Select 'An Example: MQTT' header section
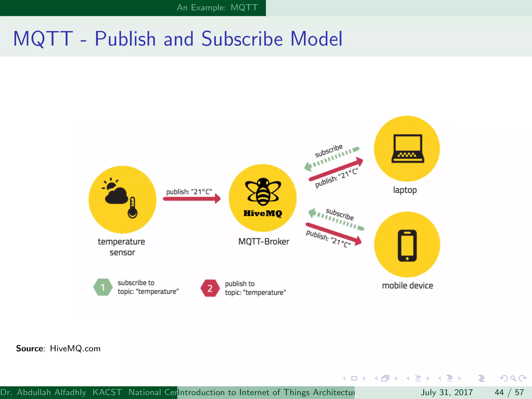The image size is (532, 399). point(217,8)
